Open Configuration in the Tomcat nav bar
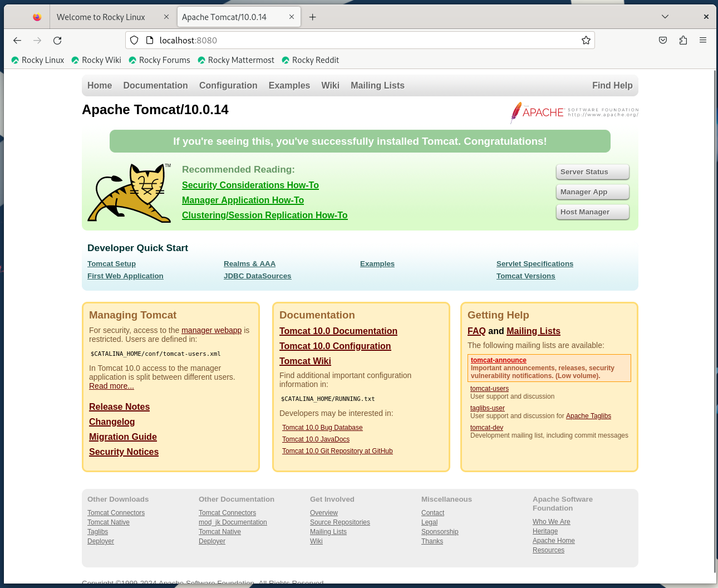Viewport: 718px width, 588px height. tap(228, 85)
